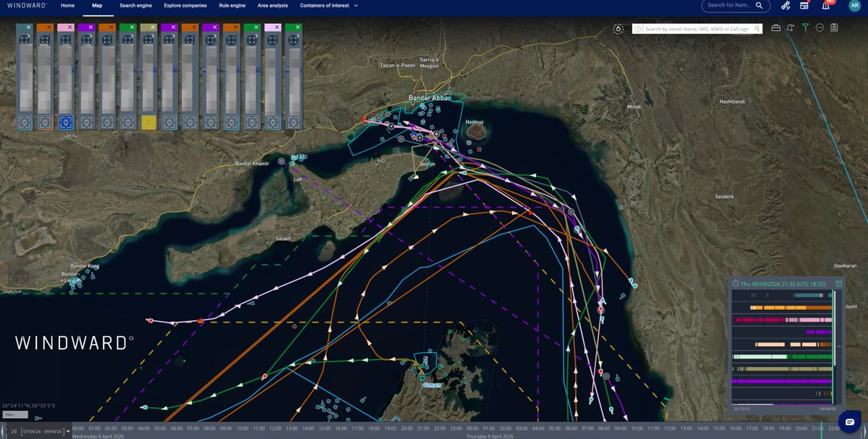Click the light green activity bar in timeline panel
The width and height of the screenshot is (868, 439).
759,356
